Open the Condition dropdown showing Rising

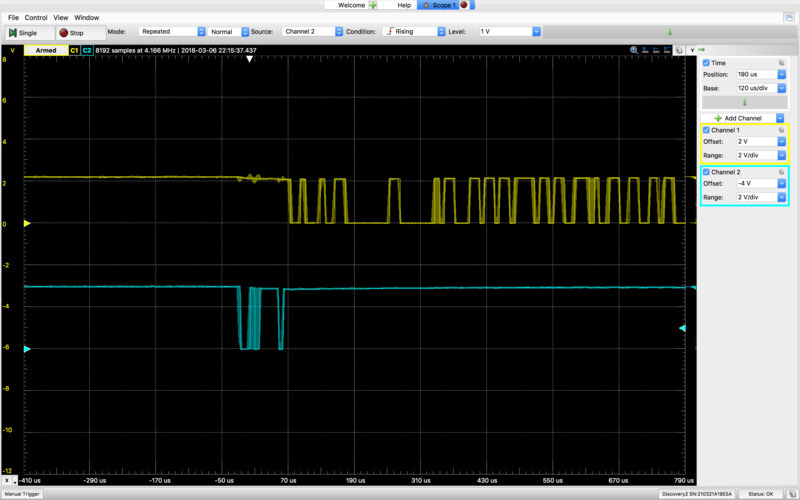pos(414,32)
